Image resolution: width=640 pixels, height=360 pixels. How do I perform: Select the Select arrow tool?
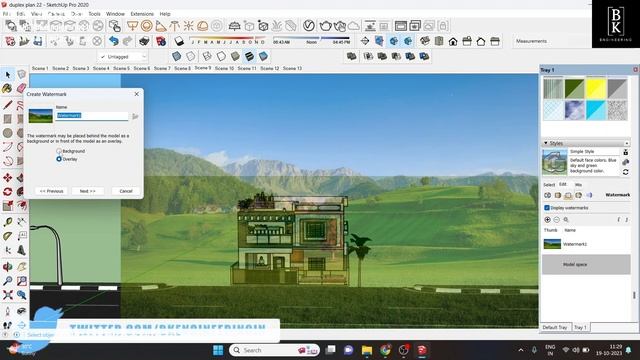(8, 75)
